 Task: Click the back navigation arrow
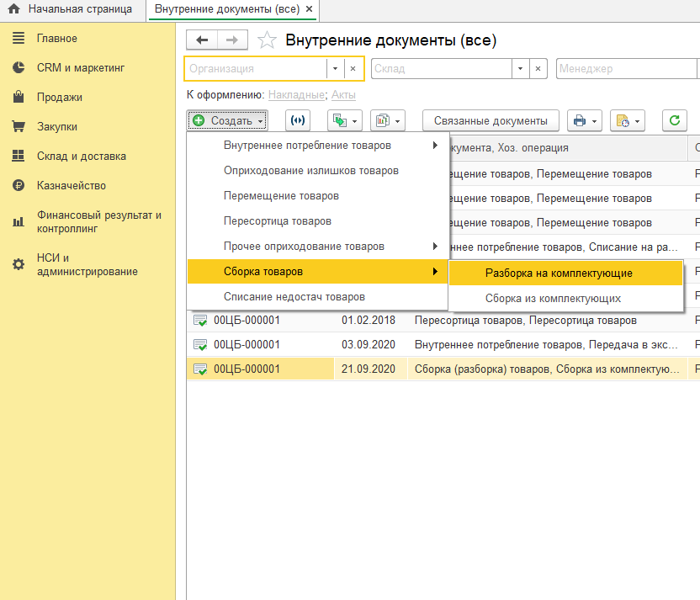202,40
